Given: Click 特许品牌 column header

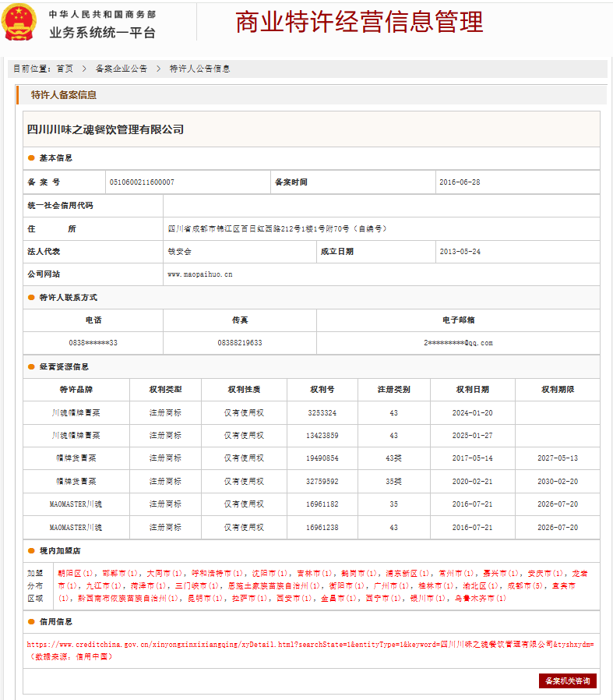Looking at the screenshot, I should [x=76, y=390].
